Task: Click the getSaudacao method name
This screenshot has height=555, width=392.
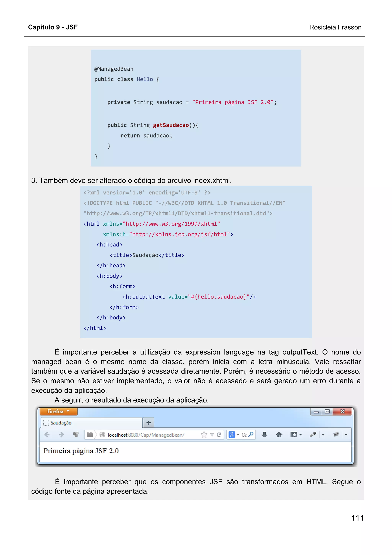Action: [171, 125]
